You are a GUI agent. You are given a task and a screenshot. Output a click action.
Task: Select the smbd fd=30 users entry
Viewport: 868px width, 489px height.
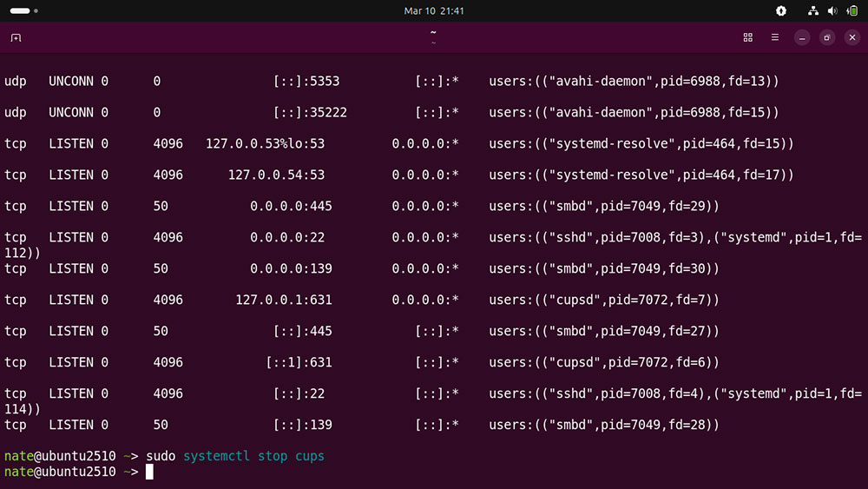tap(604, 268)
